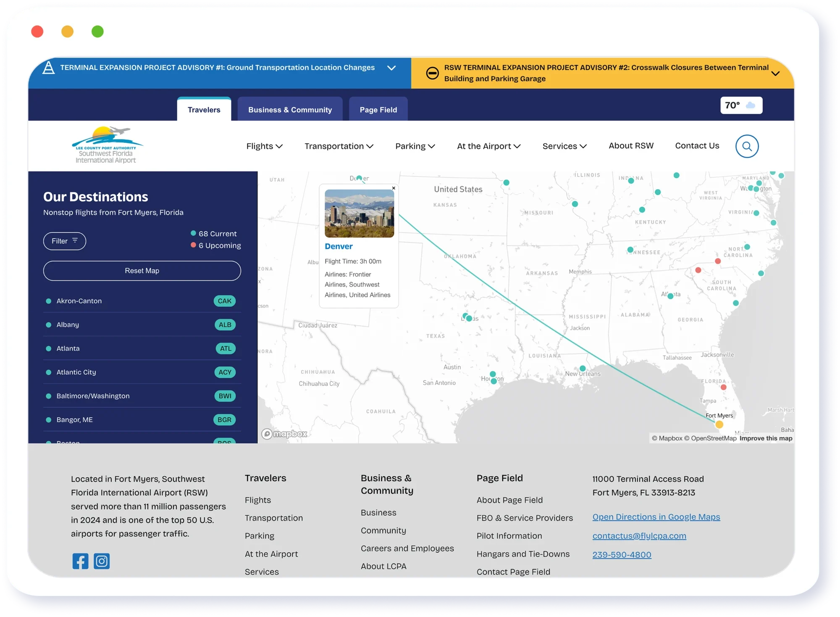Open About RSW menu item
This screenshot has height=617, width=840.
click(x=631, y=146)
